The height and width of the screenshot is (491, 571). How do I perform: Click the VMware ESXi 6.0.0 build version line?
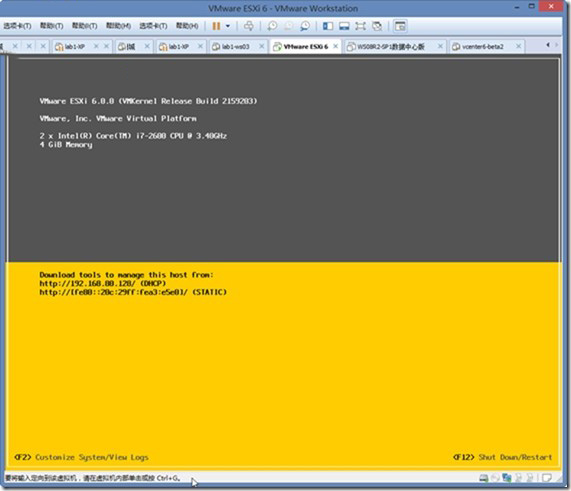tap(148, 101)
